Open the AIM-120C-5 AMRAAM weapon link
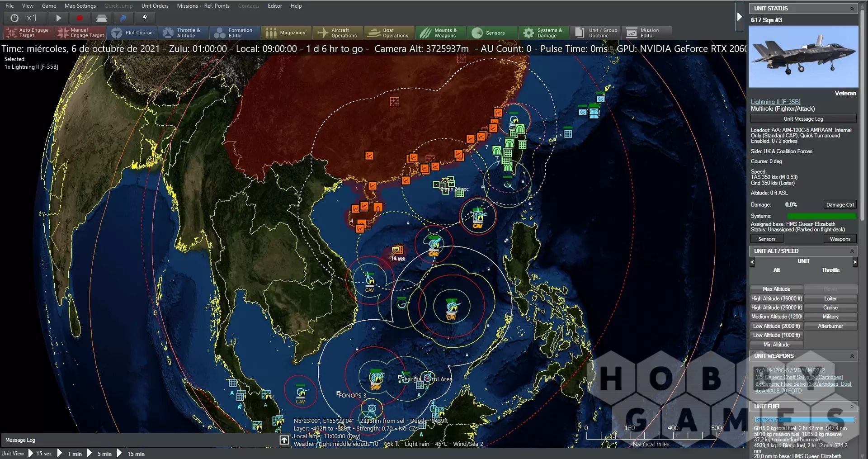This screenshot has height=459, width=868. tap(790, 370)
